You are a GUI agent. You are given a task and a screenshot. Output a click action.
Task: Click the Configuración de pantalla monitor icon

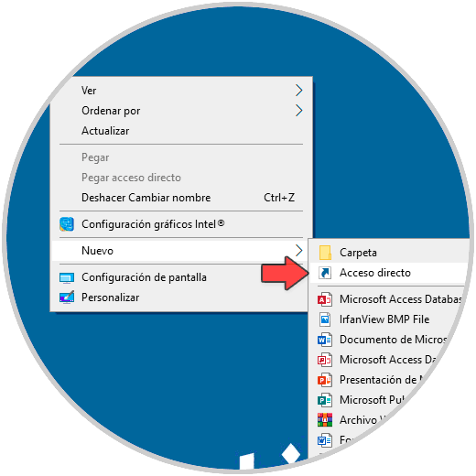pyautogui.click(x=67, y=277)
